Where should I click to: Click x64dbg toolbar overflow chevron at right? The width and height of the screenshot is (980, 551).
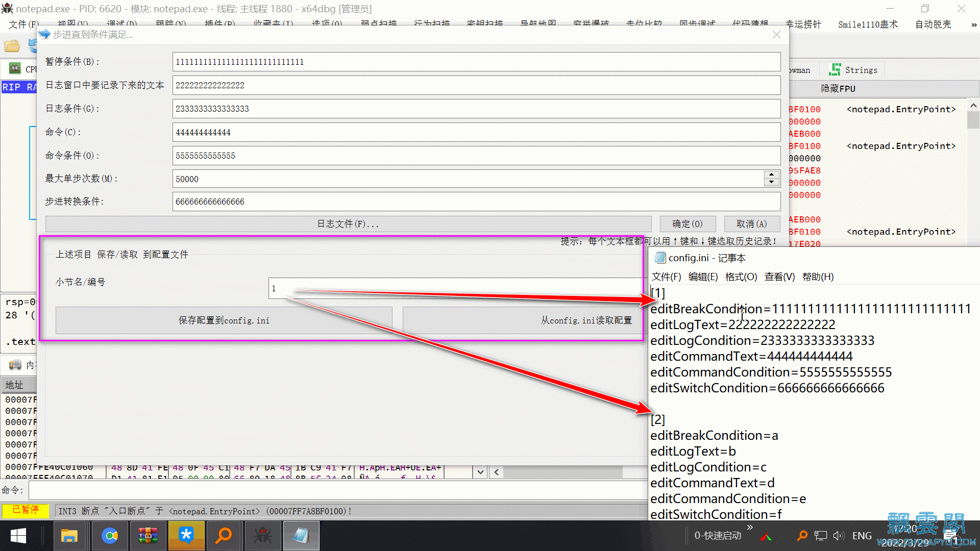pos(974,24)
